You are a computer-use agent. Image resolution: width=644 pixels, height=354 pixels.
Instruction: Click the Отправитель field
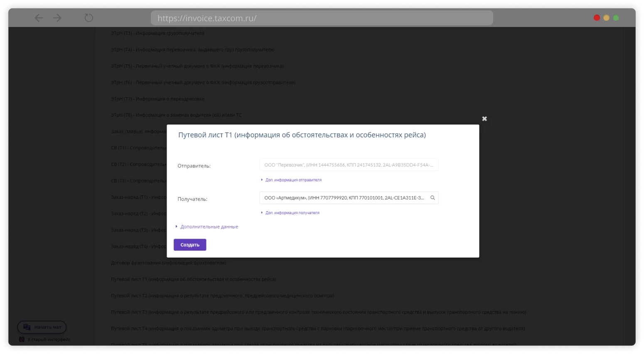point(349,165)
